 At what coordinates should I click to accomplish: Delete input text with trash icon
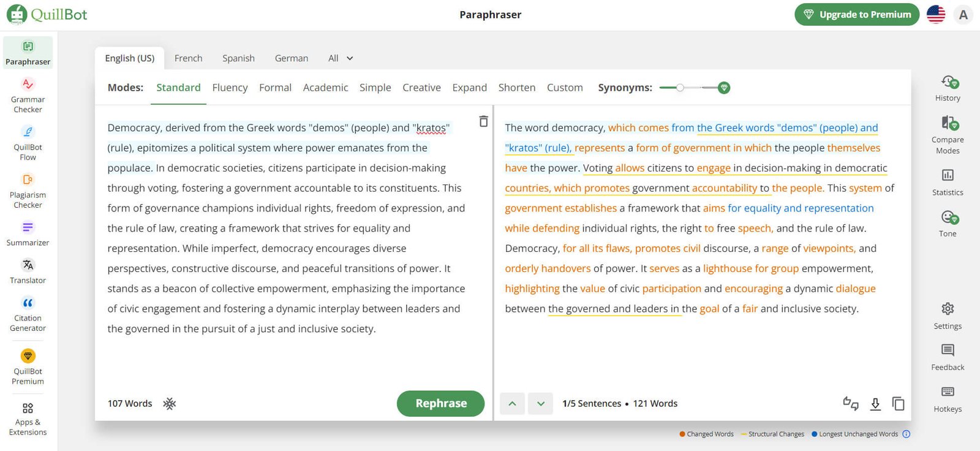(483, 121)
